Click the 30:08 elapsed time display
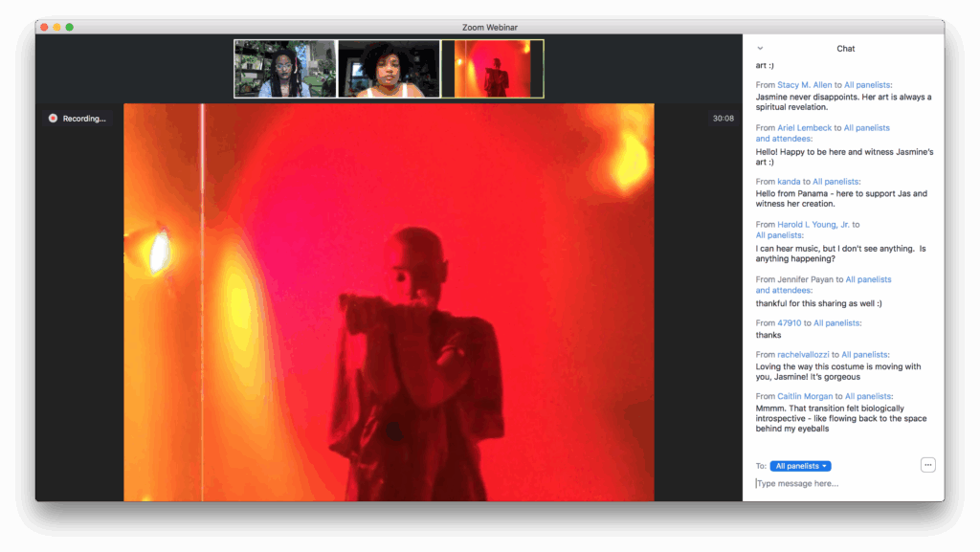The image size is (980, 552). pos(723,119)
